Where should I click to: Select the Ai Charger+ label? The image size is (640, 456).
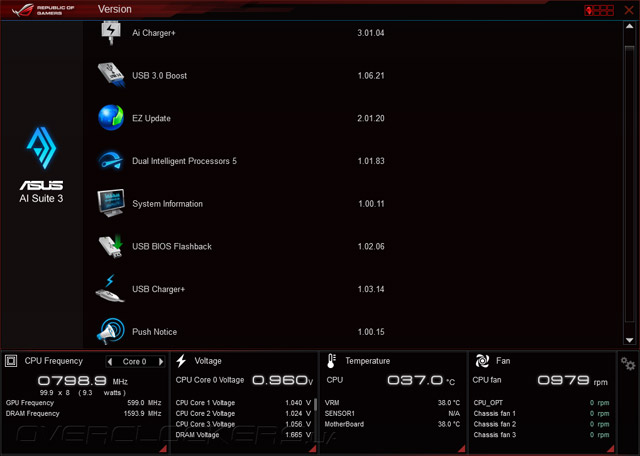[x=153, y=33]
